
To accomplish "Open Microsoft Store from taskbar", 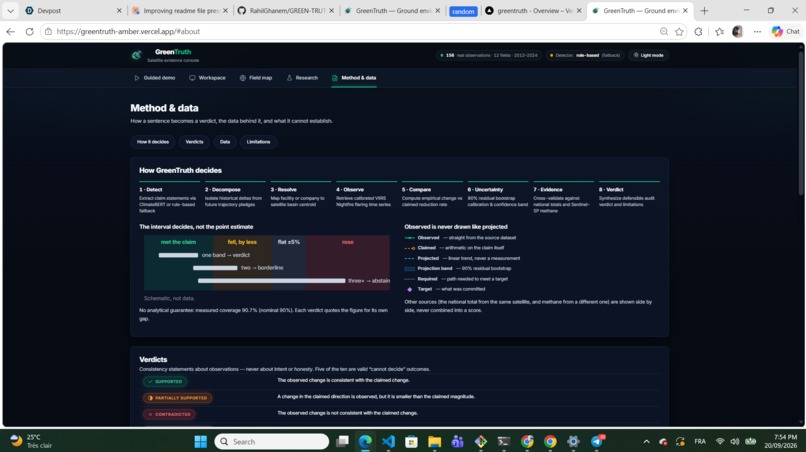I will pos(411,441).
